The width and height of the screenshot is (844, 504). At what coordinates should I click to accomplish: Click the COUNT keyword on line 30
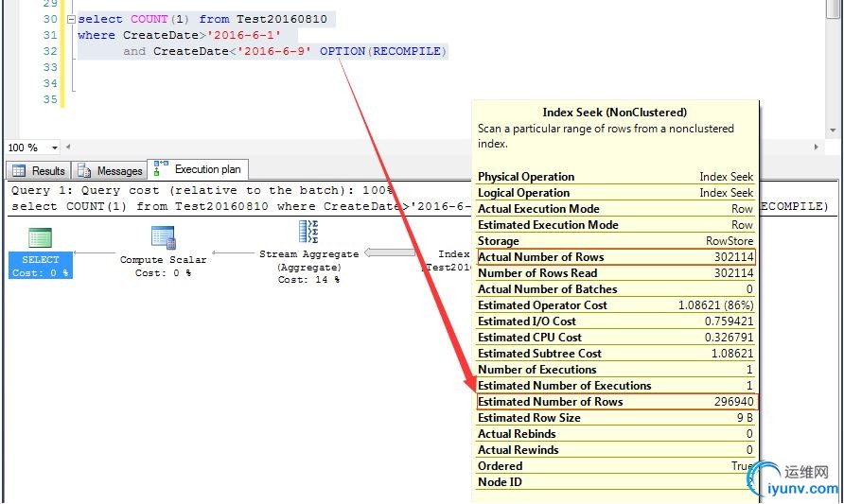click(x=149, y=19)
